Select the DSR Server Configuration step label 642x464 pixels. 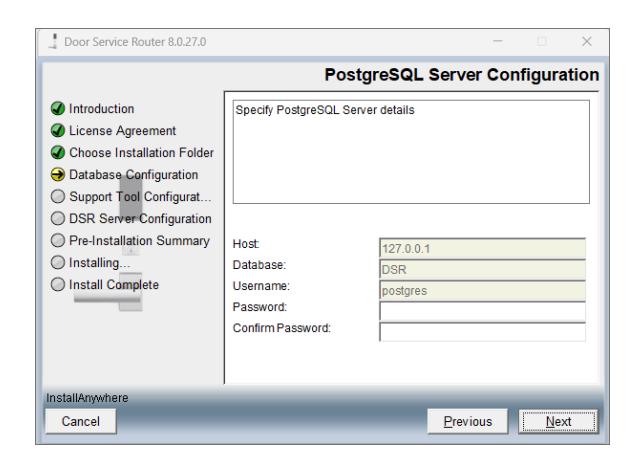(140, 219)
